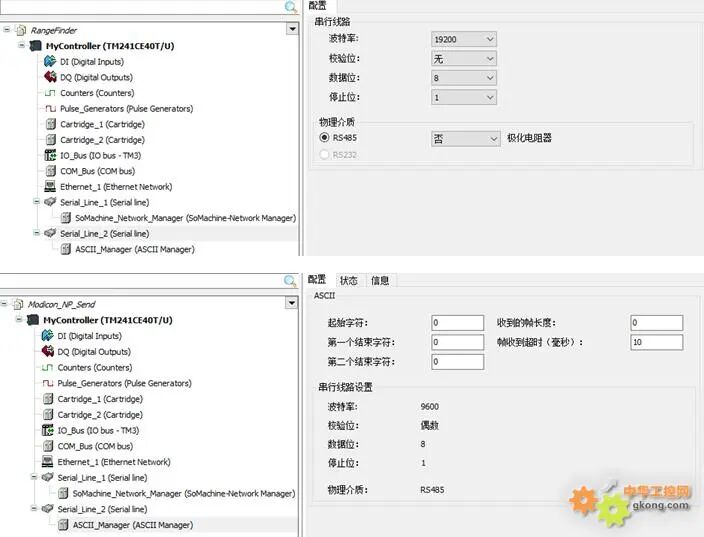Click the 第二个结束字符 input field
The image size is (704, 537).
point(458,361)
